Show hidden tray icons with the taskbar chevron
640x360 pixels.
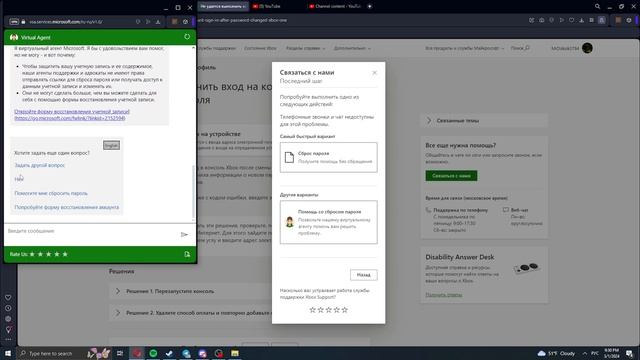584,353
